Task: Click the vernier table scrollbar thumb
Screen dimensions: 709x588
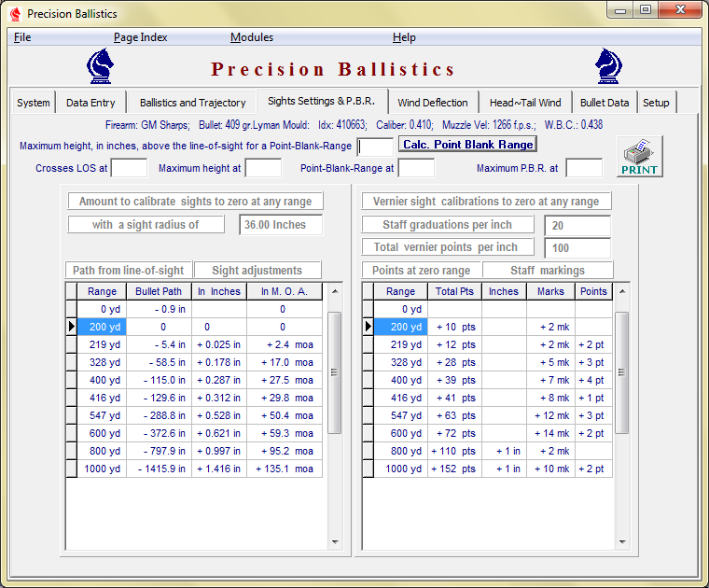Action: (622, 372)
